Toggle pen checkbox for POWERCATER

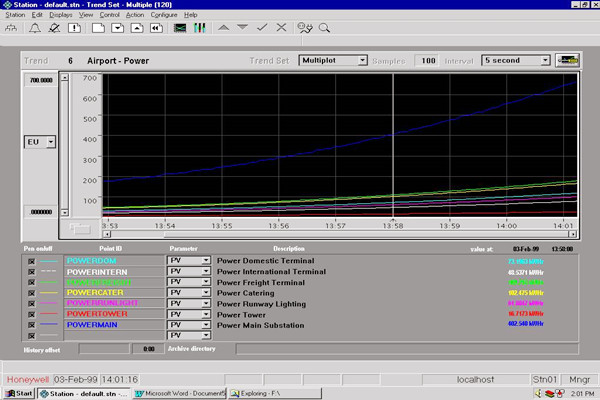(x=31, y=292)
